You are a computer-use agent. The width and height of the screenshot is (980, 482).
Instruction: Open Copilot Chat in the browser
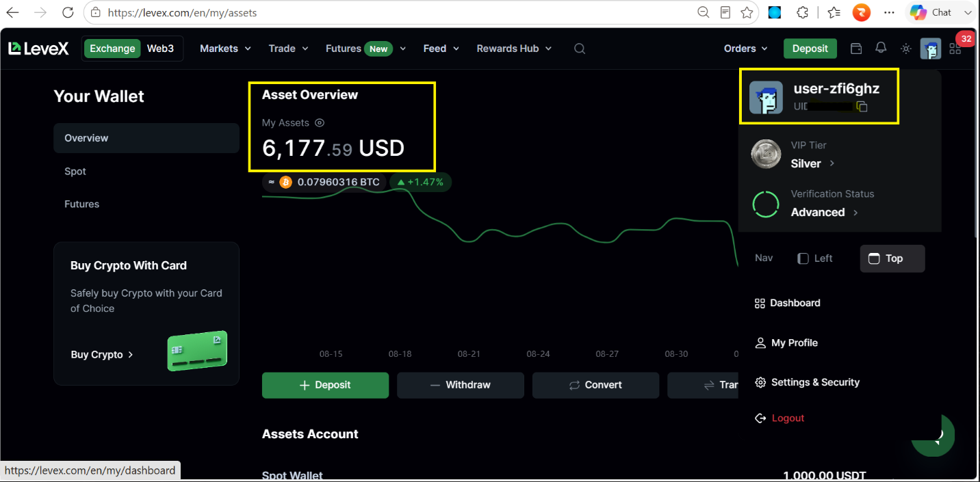tap(940, 12)
